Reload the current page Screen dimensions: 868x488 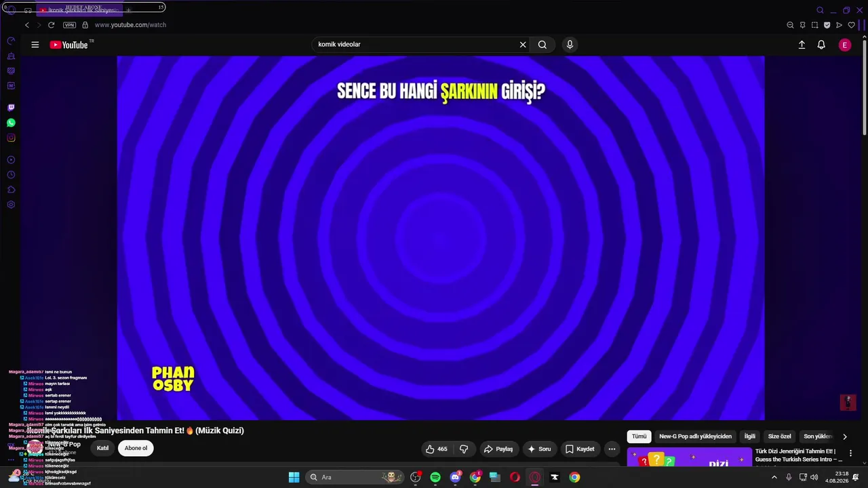click(x=51, y=25)
